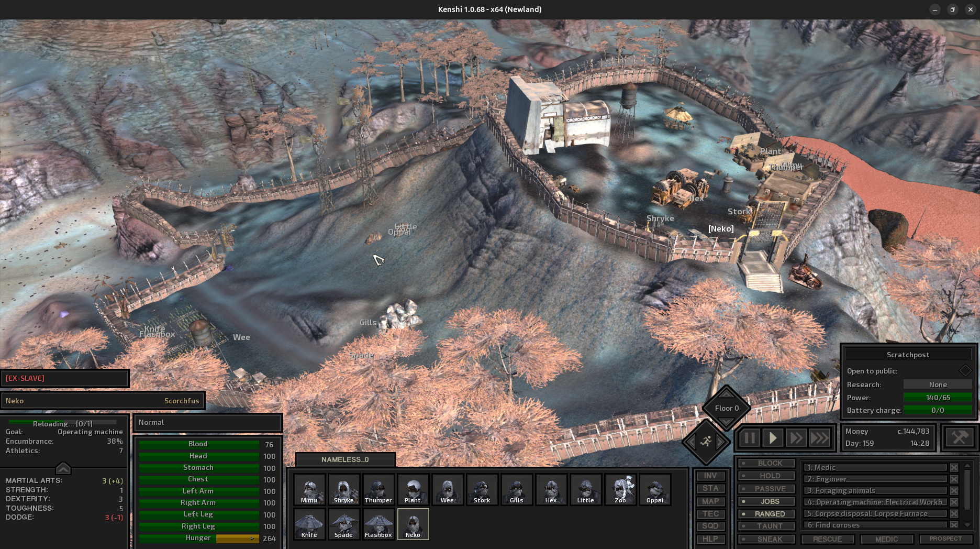The height and width of the screenshot is (549, 980).
Task: Click the Scratchpost town name title
Action: 908,355
